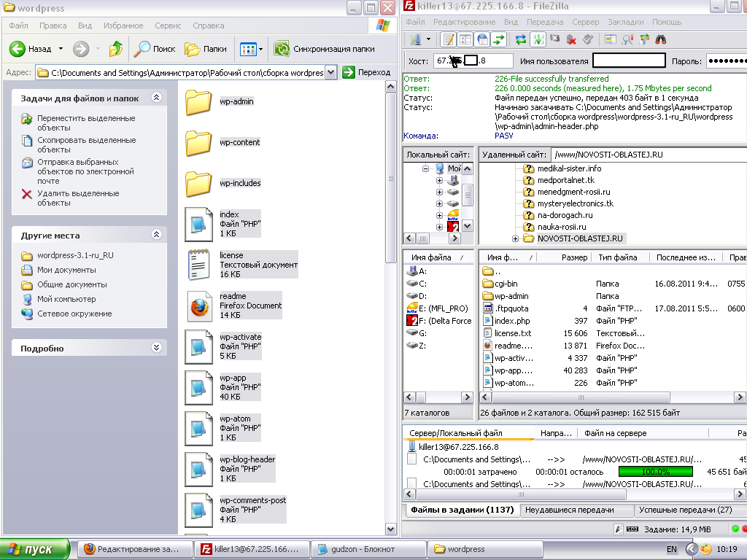This screenshot has width=747, height=560.
Task: Open 'Мои документы' in Other Places
Action: click(x=66, y=270)
